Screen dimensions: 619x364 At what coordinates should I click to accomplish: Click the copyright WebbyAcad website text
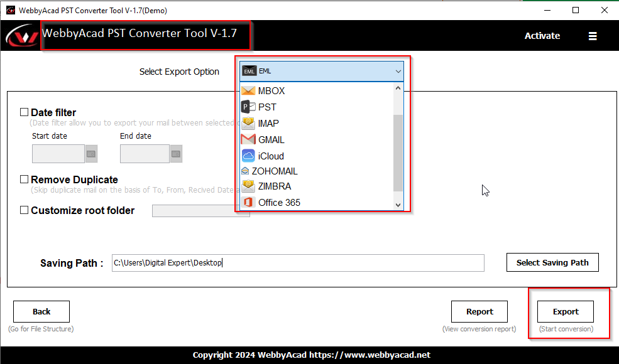[x=312, y=355]
